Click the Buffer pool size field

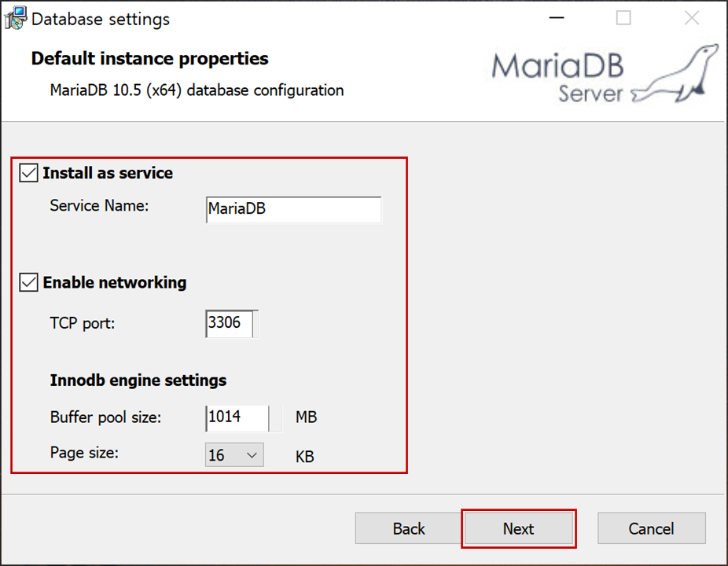pyautogui.click(x=237, y=418)
